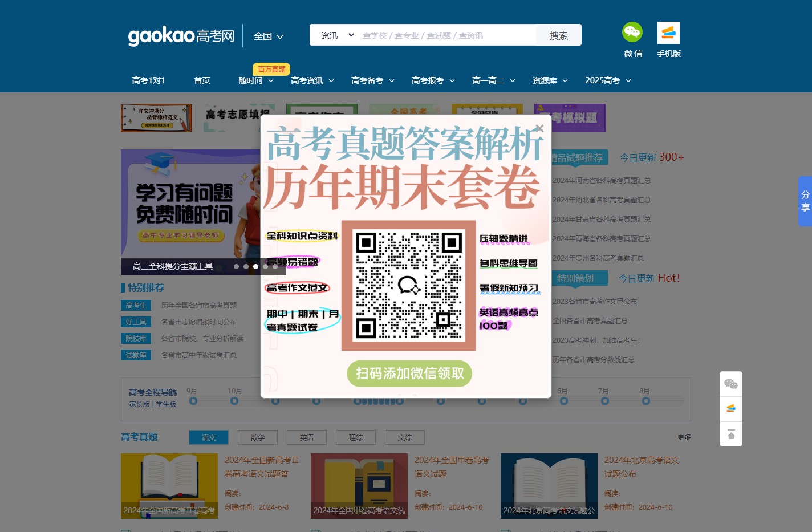
Task: Click the 试题库 tag in 特别推荐
Action: (x=136, y=355)
